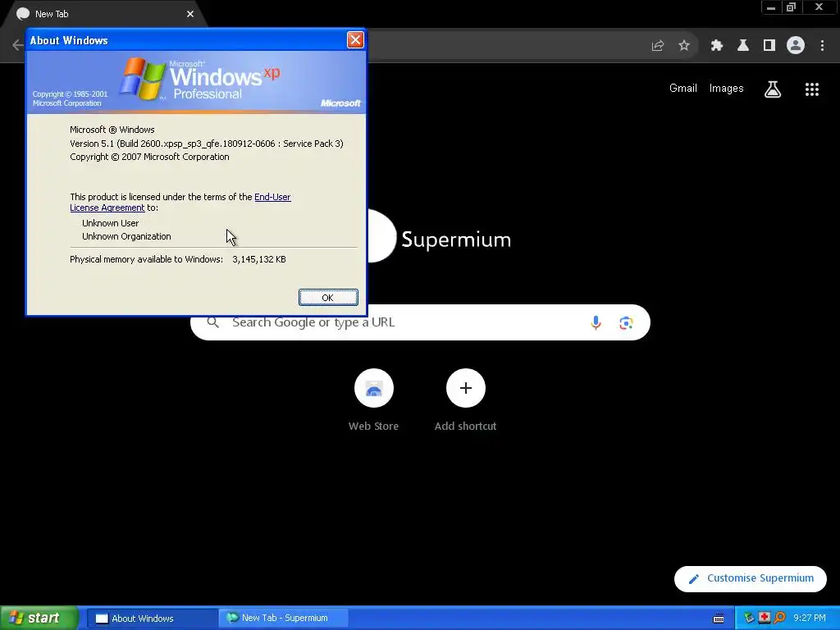Click the 9:27 PM taskbar clock
This screenshot has height=630, width=840.
click(810, 618)
